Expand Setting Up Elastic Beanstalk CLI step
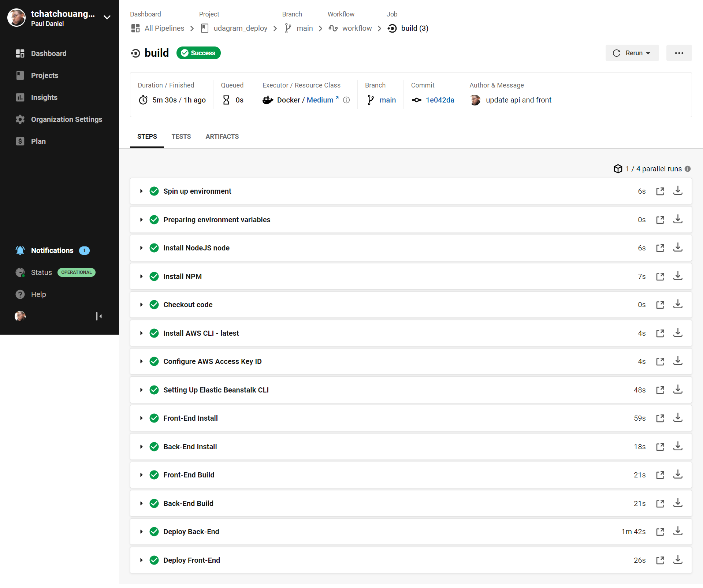This screenshot has width=703, height=588. pyautogui.click(x=141, y=390)
